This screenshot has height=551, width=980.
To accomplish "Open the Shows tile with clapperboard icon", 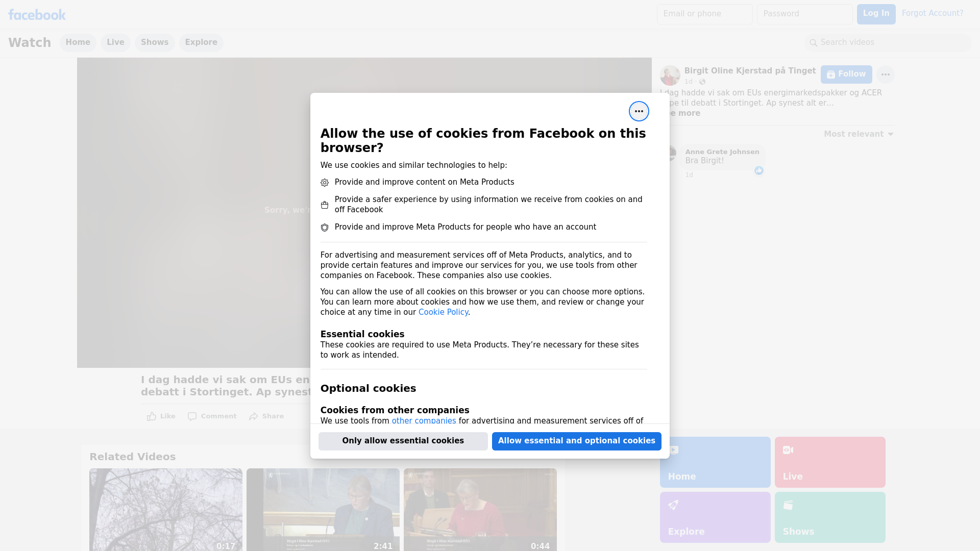I will pos(829,517).
